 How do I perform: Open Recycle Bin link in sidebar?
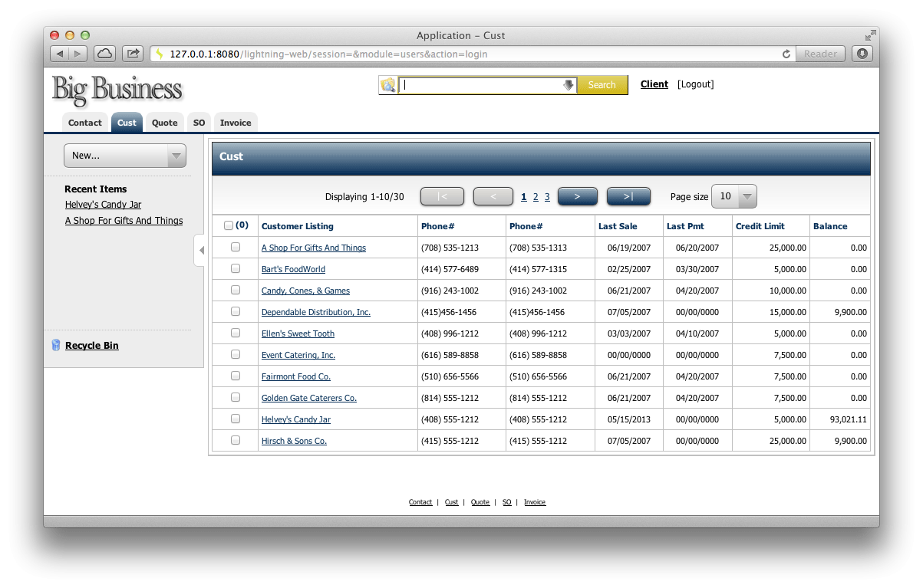tap(92, 346)
